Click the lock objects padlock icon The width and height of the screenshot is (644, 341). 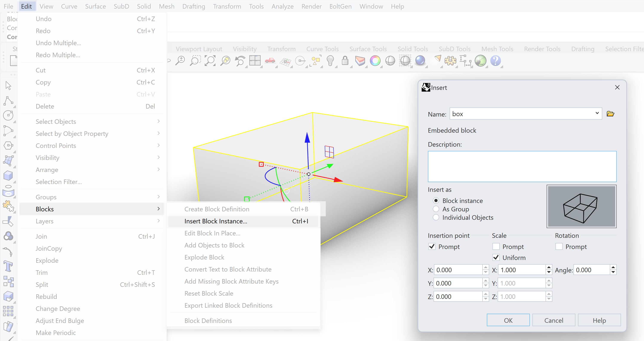click(x=345, y=61)
